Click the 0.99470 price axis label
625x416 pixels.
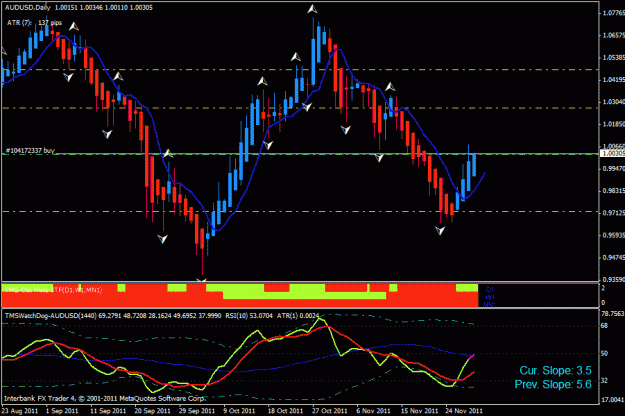(x=613, y=169)
